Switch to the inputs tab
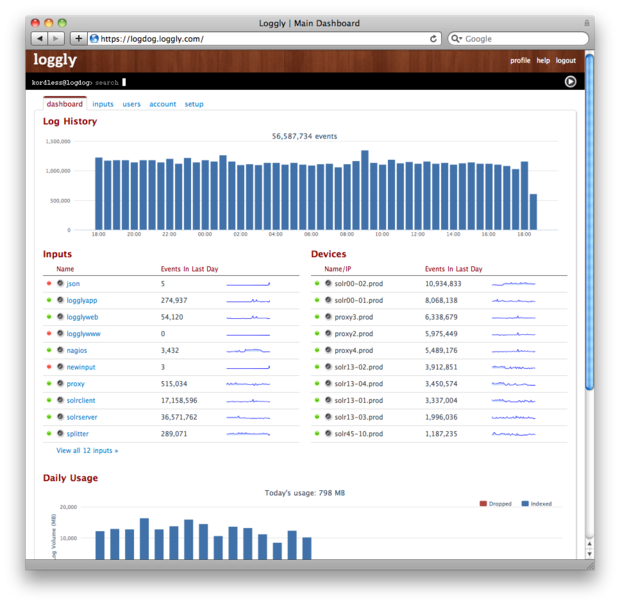620x605 pixels. (x=103, y=104)
